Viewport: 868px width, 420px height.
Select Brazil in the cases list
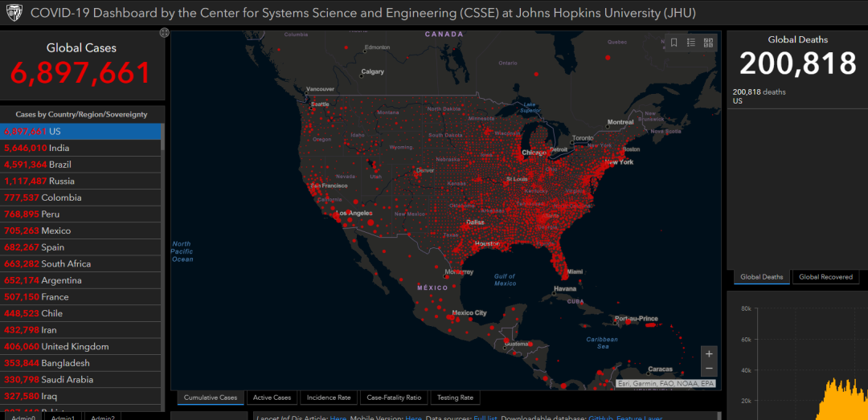pos(80,165)
